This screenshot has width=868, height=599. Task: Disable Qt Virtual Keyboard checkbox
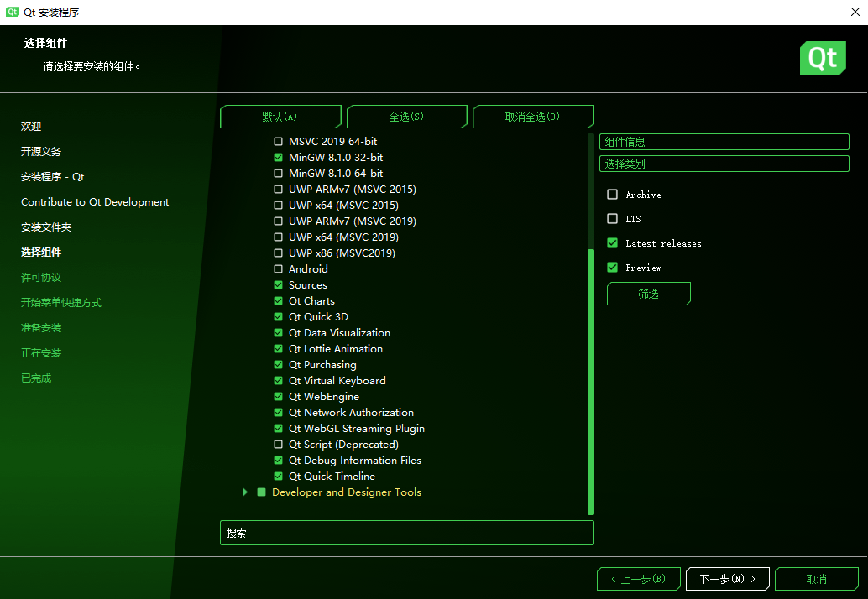pos(279,381)
